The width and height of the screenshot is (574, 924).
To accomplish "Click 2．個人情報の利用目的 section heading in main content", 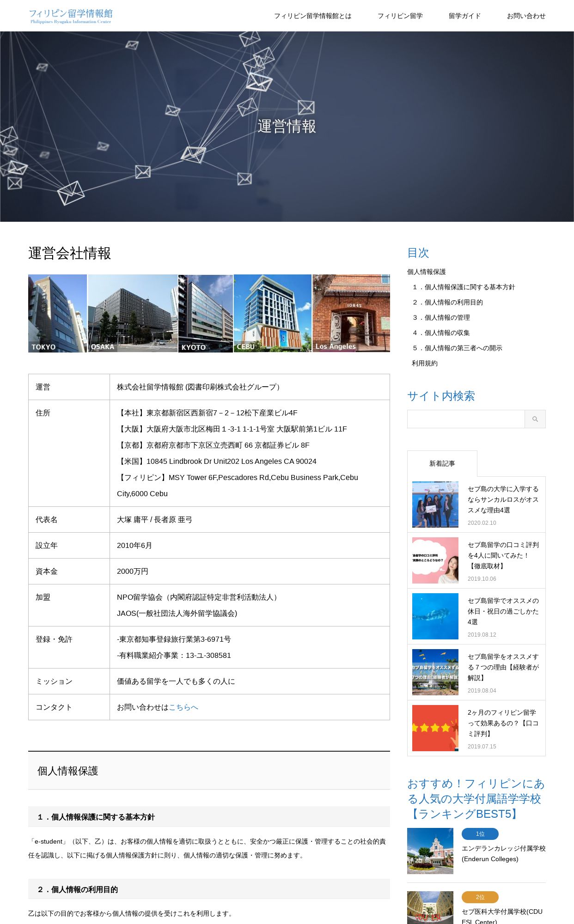I will pos(209,889).
